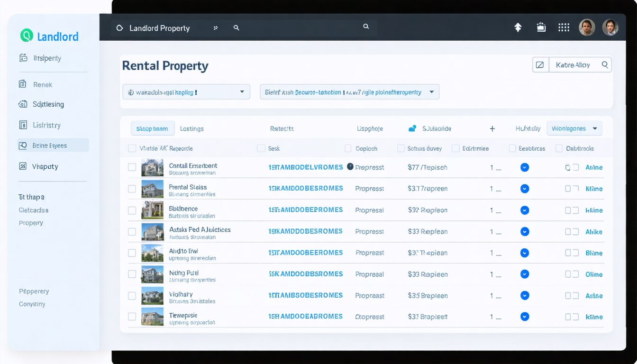Screen dimensions: 637x364
Task: Click the Beine Eayees sidebar icon
Action: tap(23, 146)
